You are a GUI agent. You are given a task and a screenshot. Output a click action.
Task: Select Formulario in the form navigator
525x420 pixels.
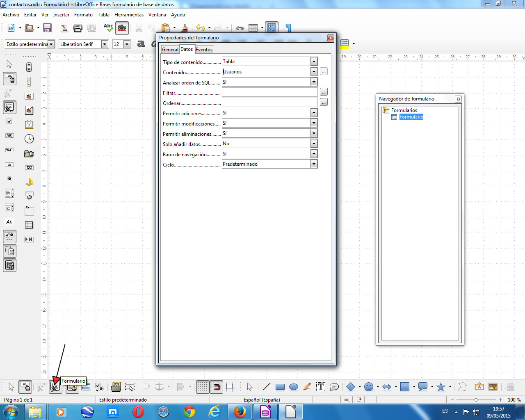(x=411, y=117)
